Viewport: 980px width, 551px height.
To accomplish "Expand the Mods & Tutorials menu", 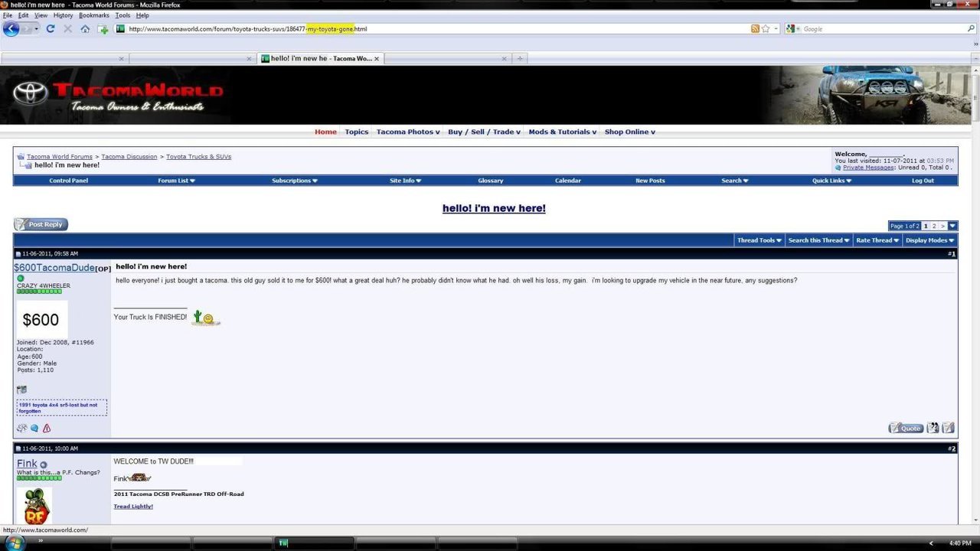I will click(562, 132).
